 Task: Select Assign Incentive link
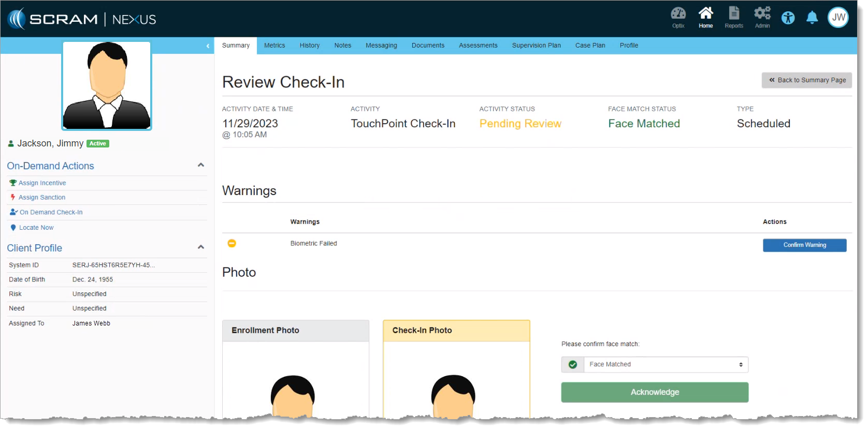point(42,183)
